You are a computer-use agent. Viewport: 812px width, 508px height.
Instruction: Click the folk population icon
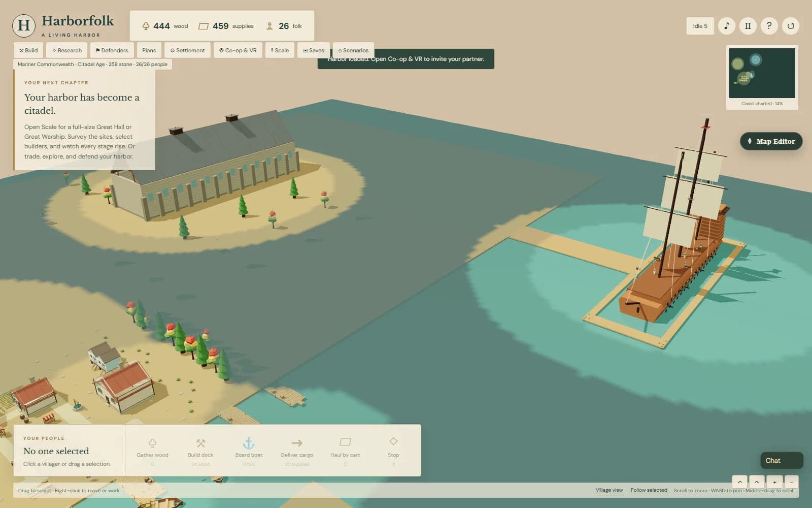pos(269,26)
